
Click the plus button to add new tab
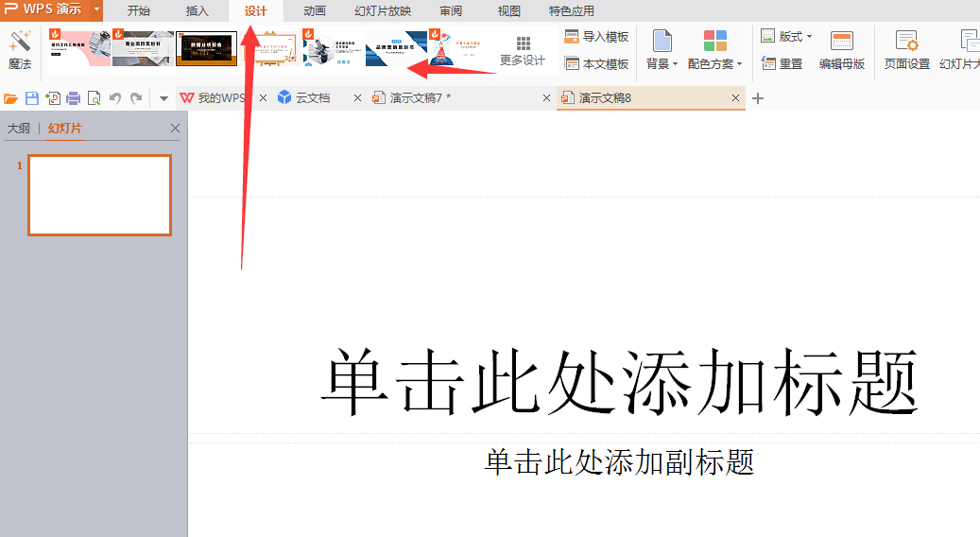point(758,98)
